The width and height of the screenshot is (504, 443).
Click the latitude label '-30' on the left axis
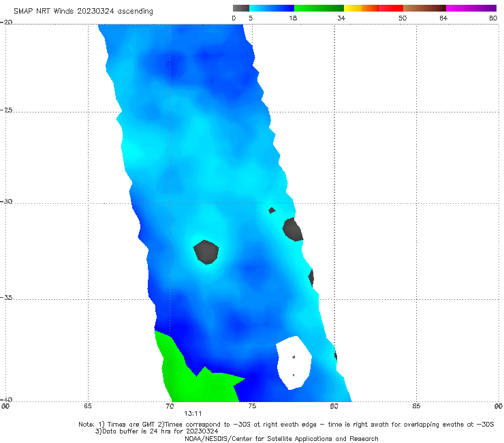click(6, 201)
